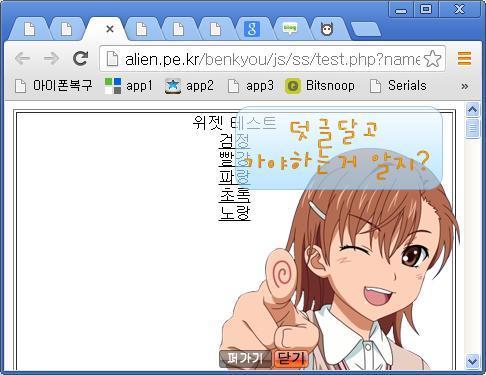Switch to the tab left of Google tab
486x375 pixels.
pos(216,29)
